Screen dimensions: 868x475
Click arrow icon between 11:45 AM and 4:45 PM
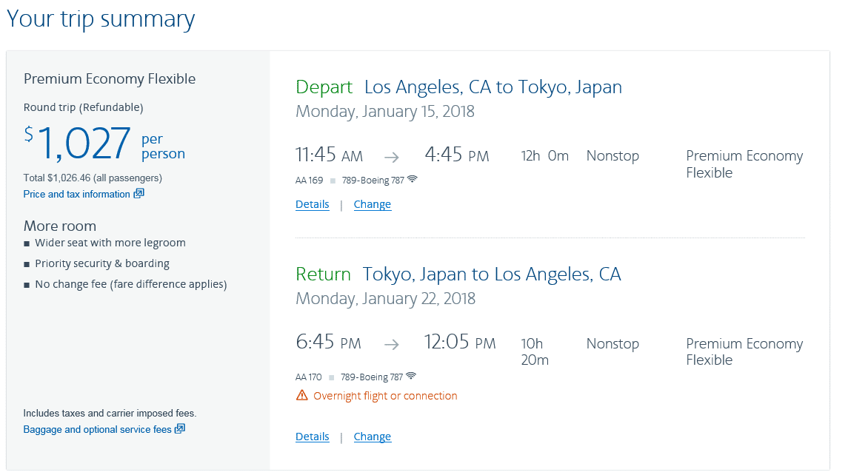coord(392,157)
